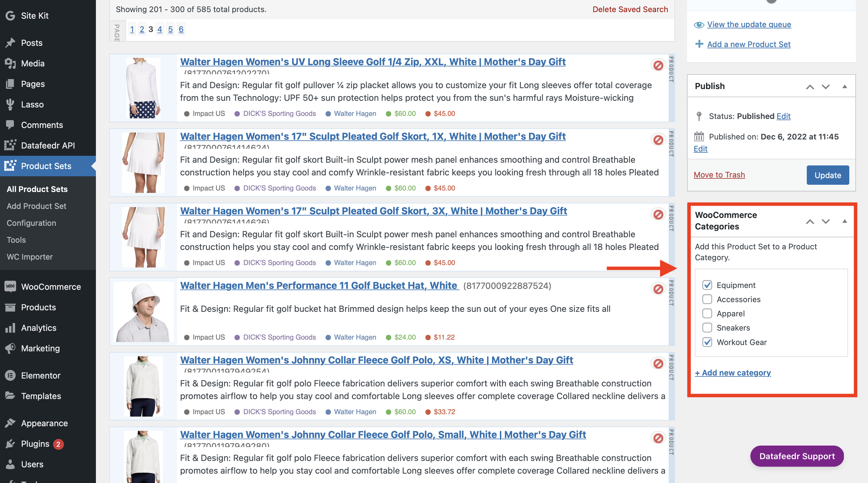Click Move to Trash
The width and height of the screenshot is (868, 483).
719,175
